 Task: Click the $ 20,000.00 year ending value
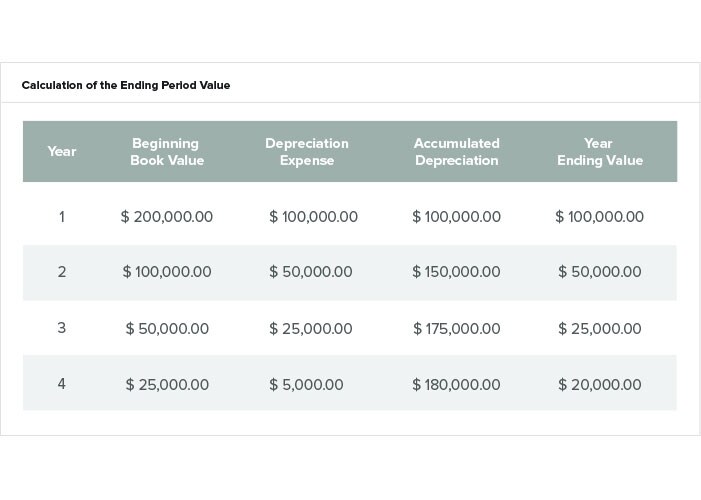point(600,385)
